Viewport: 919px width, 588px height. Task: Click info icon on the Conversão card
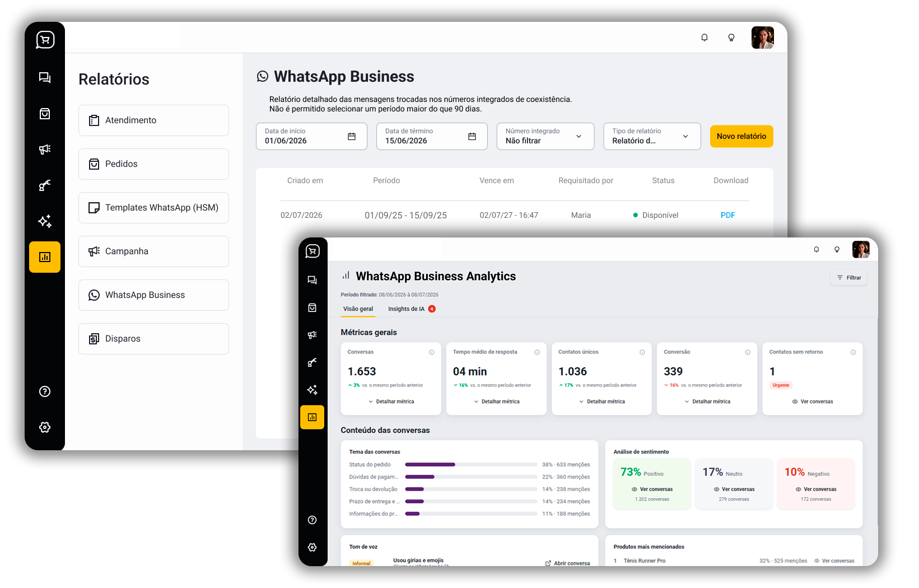click(748, 352)
